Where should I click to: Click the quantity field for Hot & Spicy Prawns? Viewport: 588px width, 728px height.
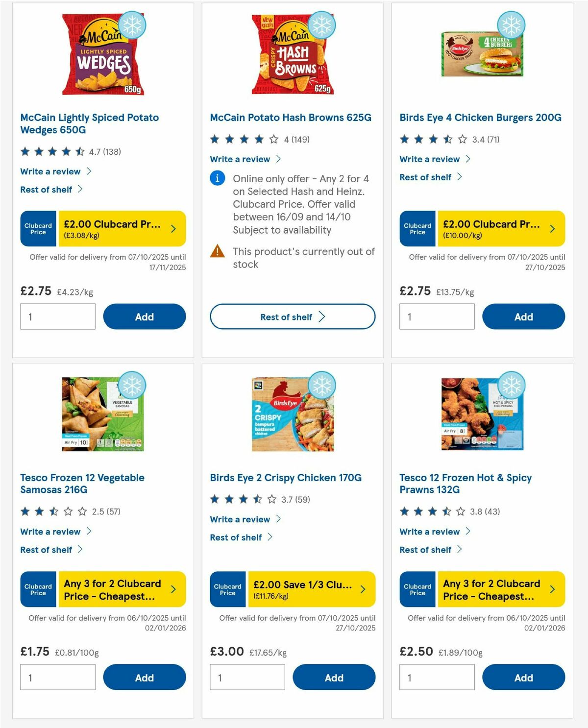(x=437, y=677)
